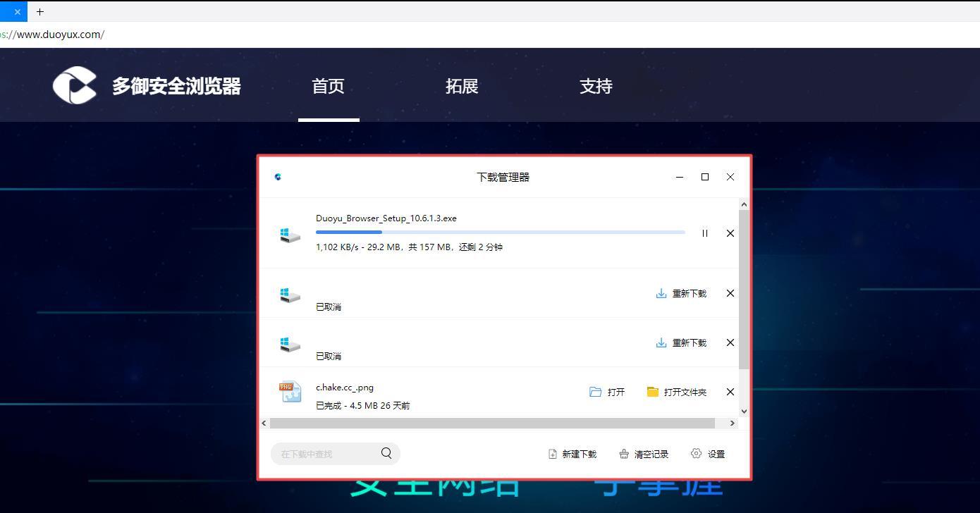980x513 pixels.
Task: Click the download list scroll-up arrow
Action: click(x=744, y=204)
